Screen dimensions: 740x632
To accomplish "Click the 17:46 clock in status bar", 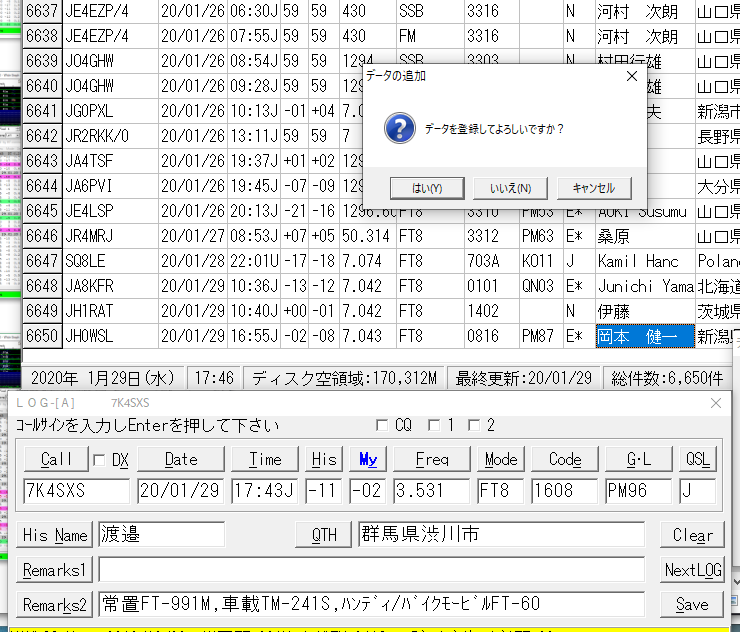I will coord(214,378).
